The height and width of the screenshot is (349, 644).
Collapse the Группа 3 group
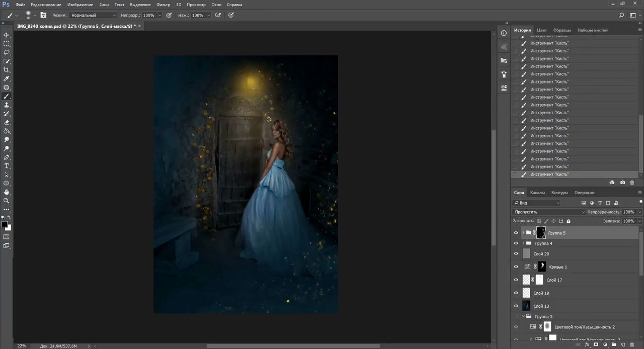pos(523,316)
